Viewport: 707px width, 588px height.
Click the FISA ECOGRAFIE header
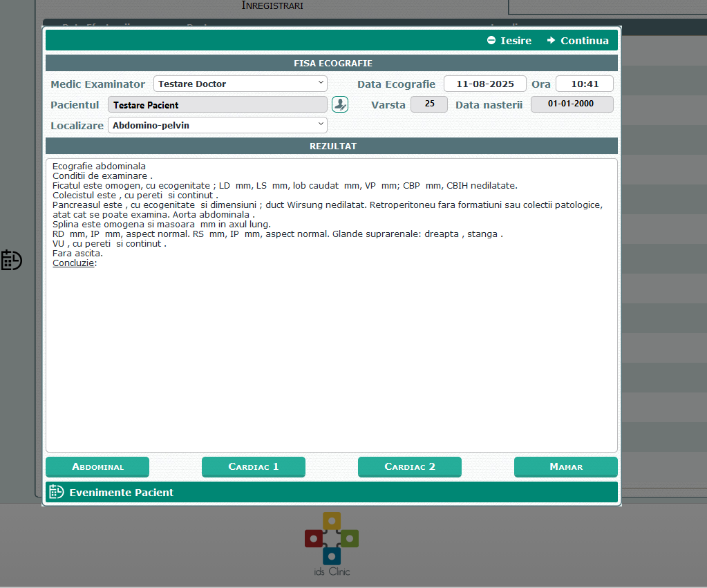pyautogui.click(x=332, y=63)
